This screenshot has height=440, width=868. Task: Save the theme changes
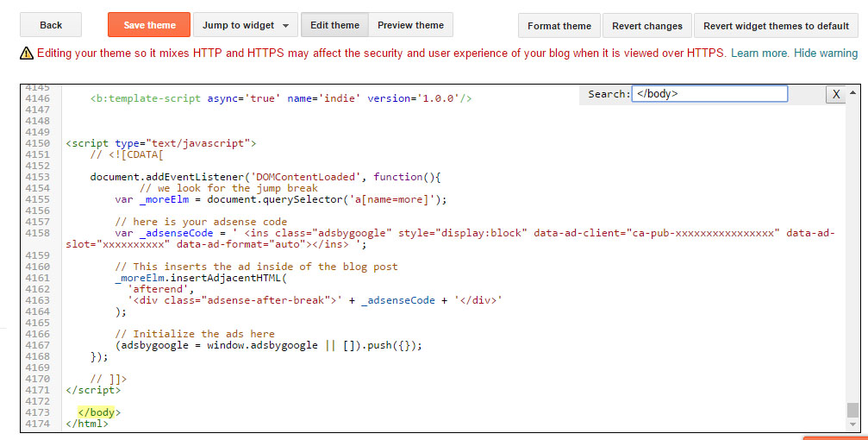[149, 25]
